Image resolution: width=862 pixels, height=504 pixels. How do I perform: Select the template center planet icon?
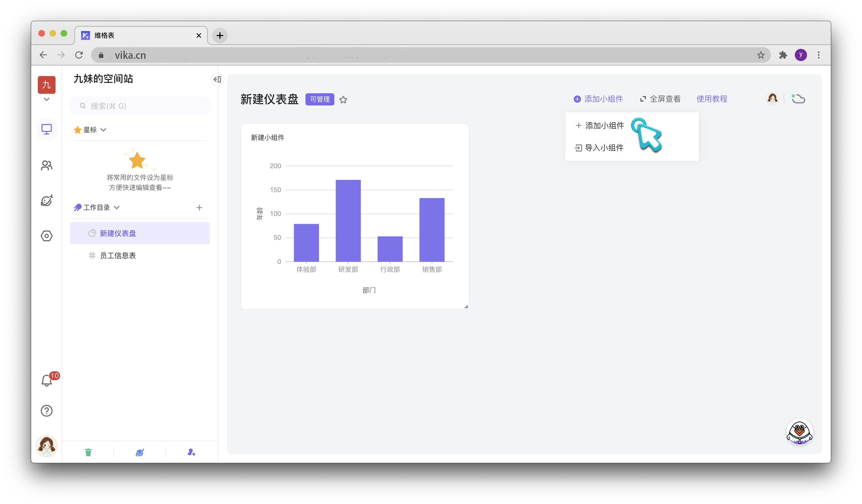tap(47, 201)
